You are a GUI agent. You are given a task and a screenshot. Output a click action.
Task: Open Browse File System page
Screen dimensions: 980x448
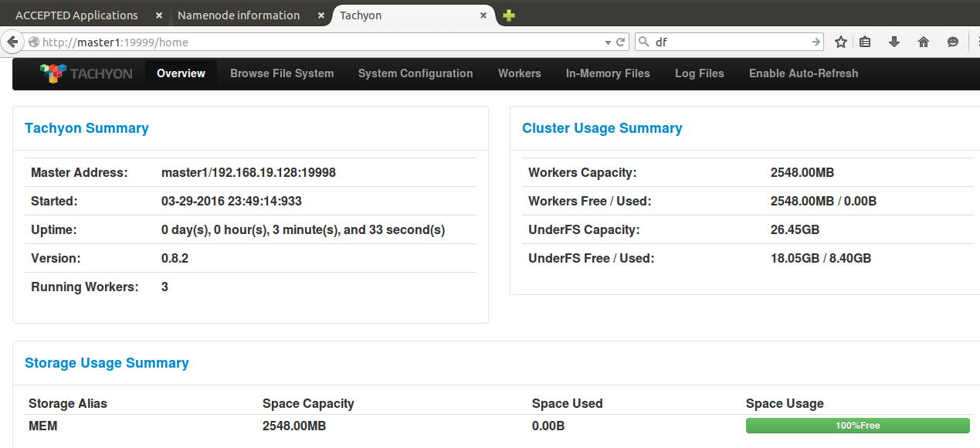pos(282,73)
